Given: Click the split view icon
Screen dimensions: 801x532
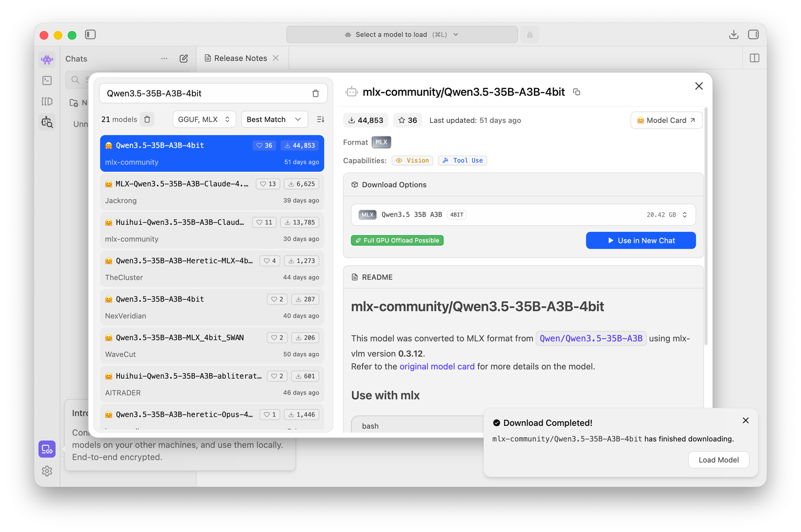Looking at the screenshot, I should coord(755,58).
